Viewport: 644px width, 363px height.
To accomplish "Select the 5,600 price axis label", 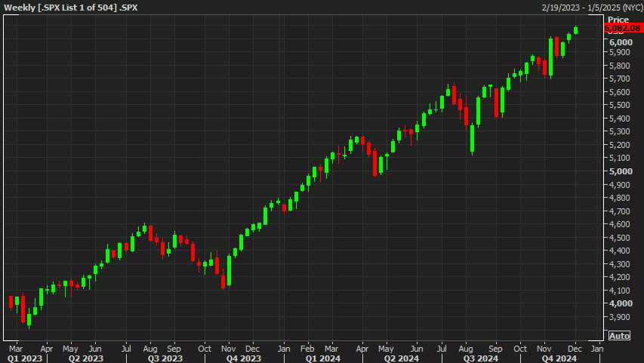I will click(620, 92).
